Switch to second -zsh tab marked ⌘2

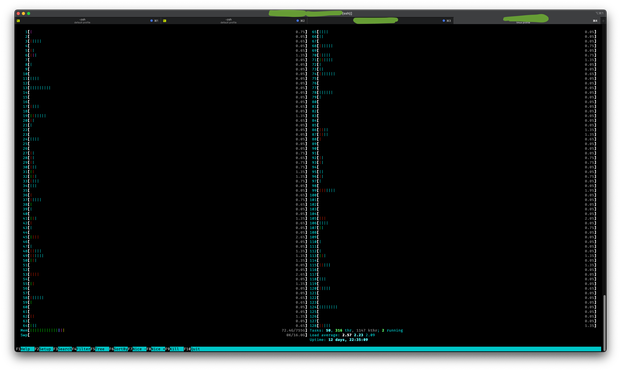tap(234, 21)
